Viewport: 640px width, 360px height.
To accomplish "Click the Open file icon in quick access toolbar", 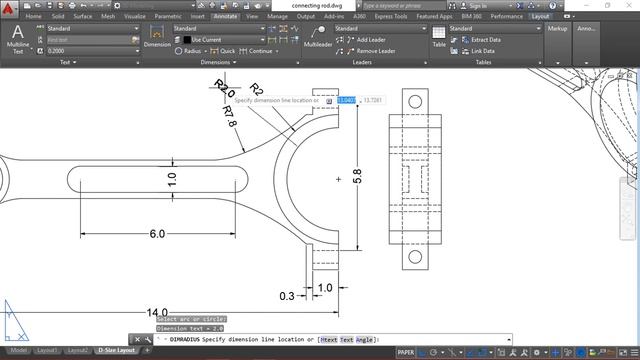I will [38, 5].
